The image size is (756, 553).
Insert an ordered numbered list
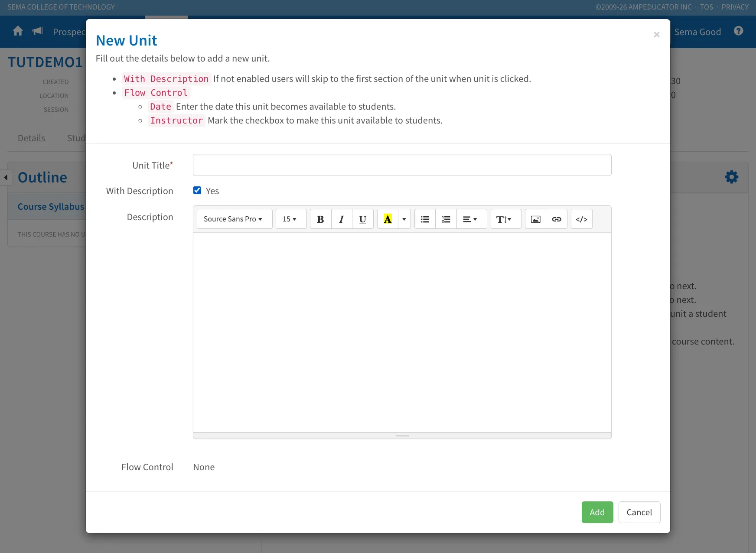(446, 219)
